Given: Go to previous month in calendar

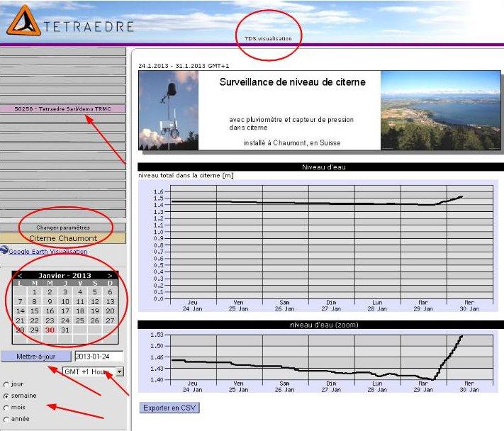Looking at the screenshot, I should click(x=20, y=275).
